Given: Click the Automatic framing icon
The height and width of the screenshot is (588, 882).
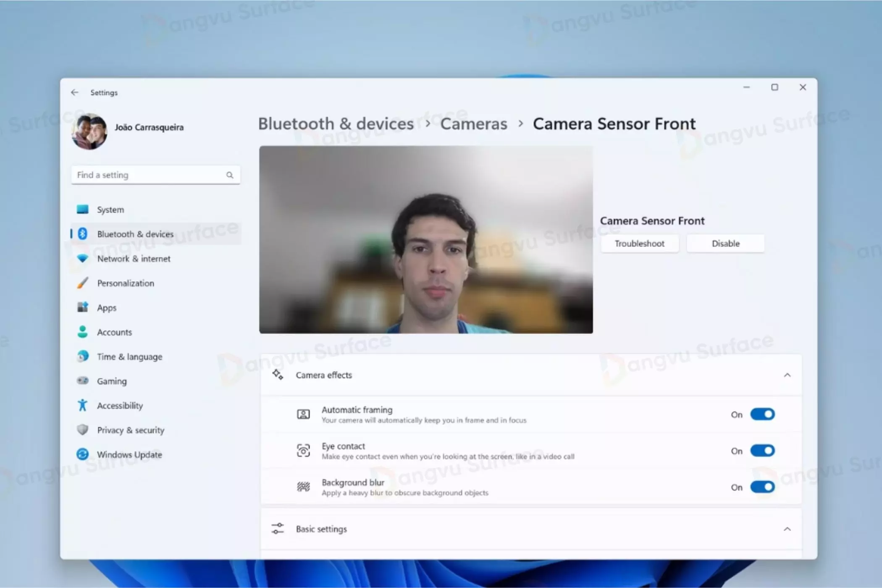Looking at the screenshot, I should 303,415.
